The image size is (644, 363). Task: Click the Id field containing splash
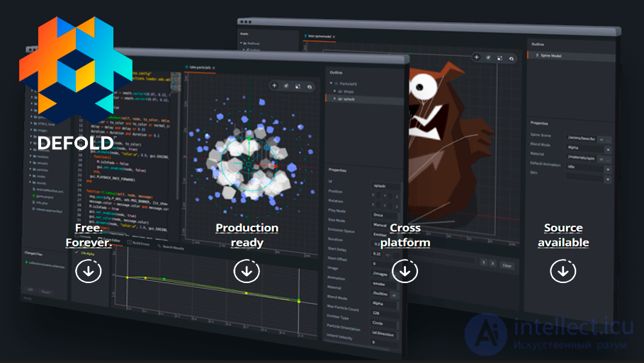[x=385, y=186]
